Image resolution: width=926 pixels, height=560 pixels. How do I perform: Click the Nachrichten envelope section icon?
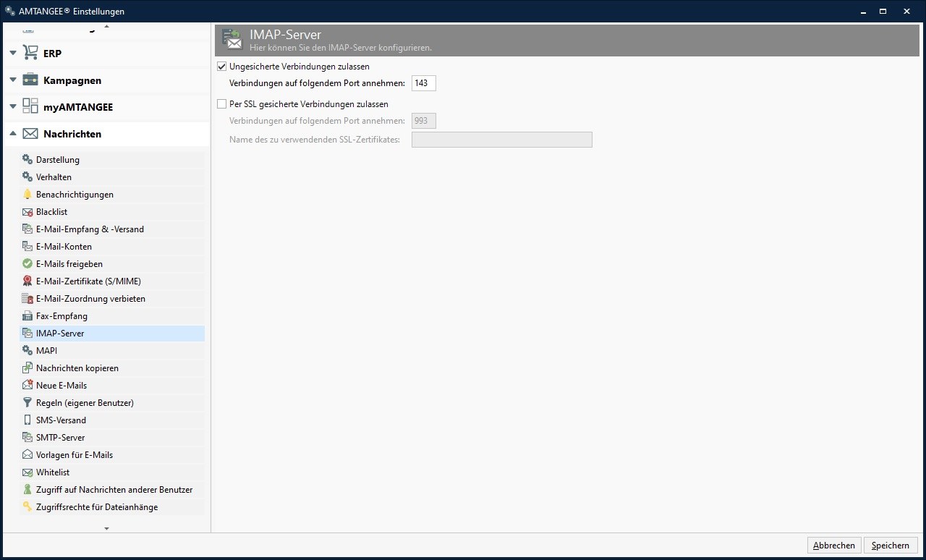[30, 134]
